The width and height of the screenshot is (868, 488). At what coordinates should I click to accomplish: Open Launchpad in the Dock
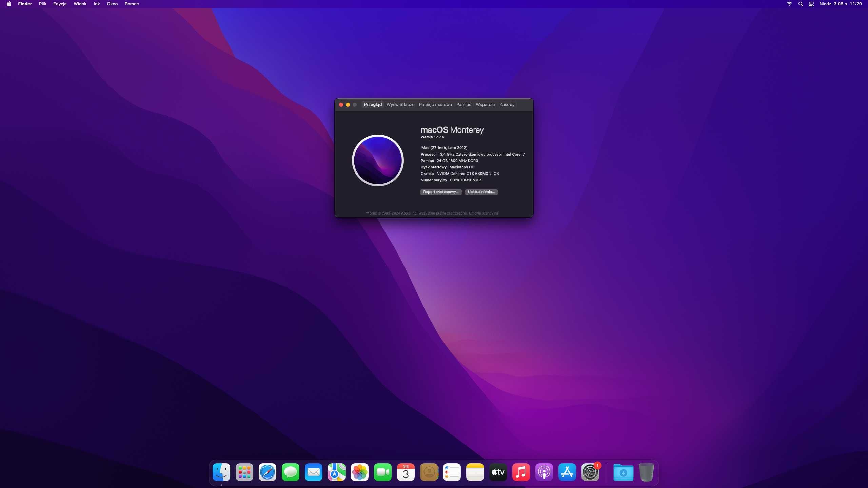tap(244, 472)
